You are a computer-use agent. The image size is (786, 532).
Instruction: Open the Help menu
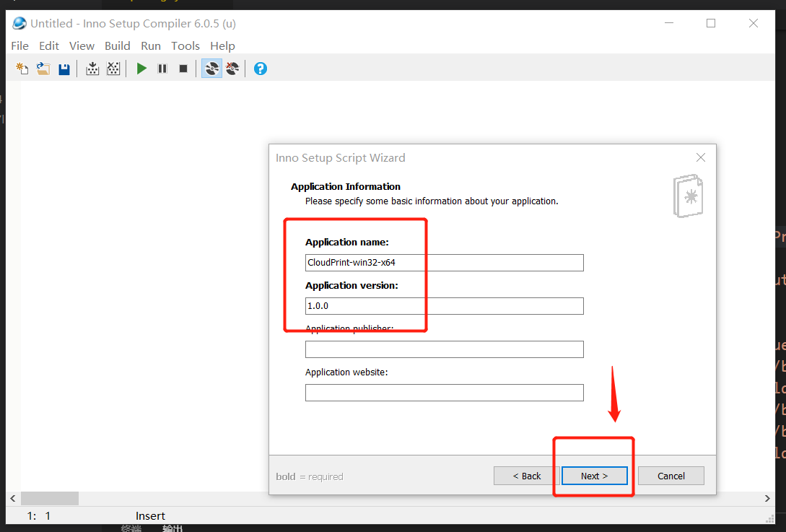pos(222,45)
